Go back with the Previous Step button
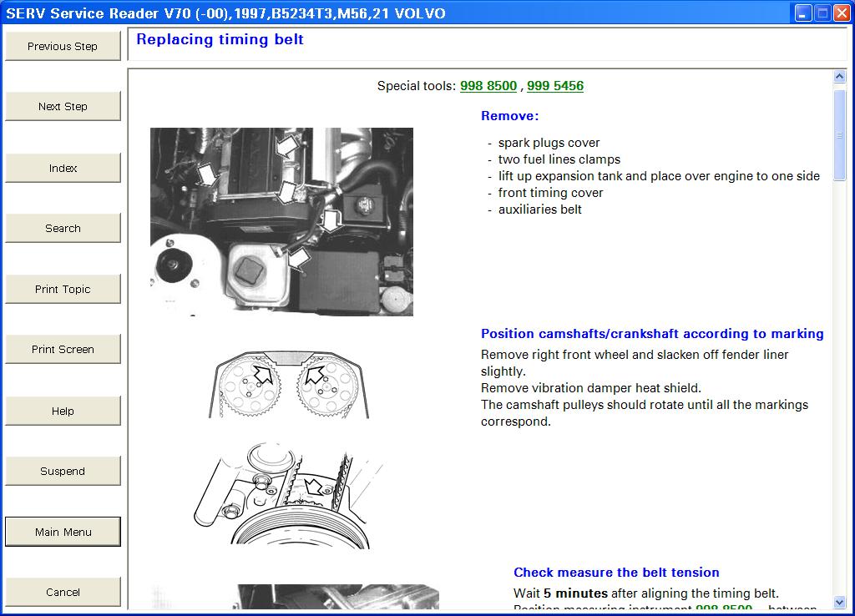The width and height of the screenshot is (855, 616). click(x=63, y=47)
